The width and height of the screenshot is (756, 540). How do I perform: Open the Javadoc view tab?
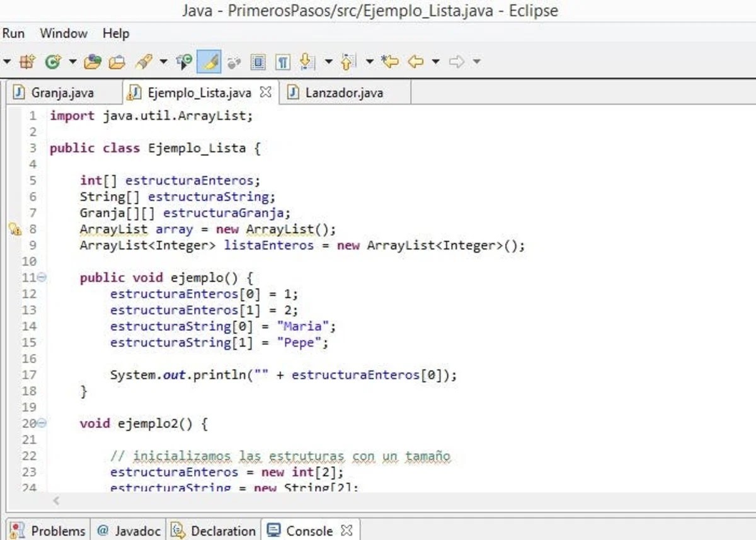(x=129, y=531)
